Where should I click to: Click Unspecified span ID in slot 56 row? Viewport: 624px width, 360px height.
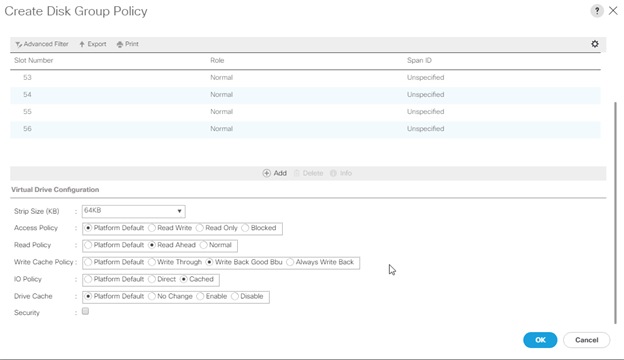click(425, 129)
